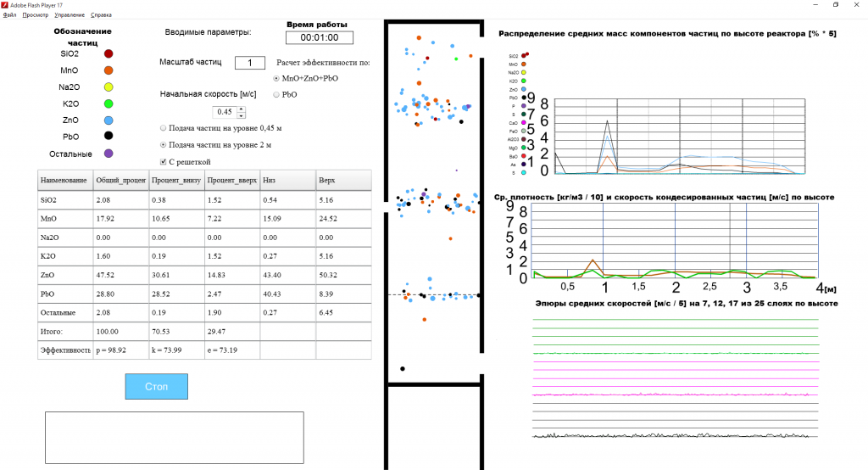Click the chart legend CaO marker
The image size is (868, 470).
tap(524, 122)
